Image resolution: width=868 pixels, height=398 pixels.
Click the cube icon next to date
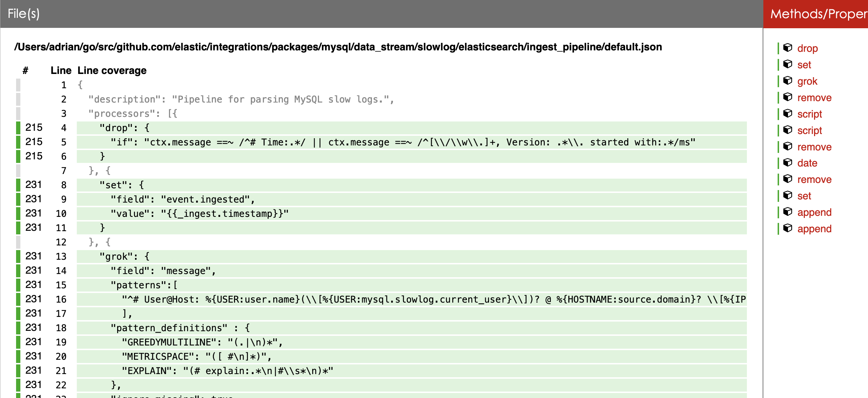point(788,163)
